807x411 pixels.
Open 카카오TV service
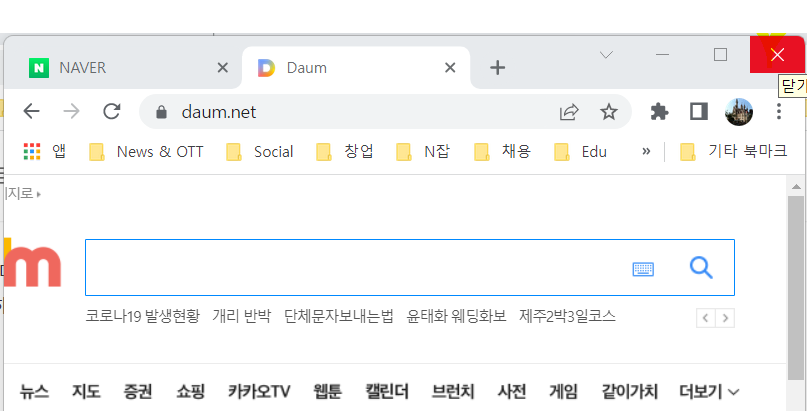(259, 392)
